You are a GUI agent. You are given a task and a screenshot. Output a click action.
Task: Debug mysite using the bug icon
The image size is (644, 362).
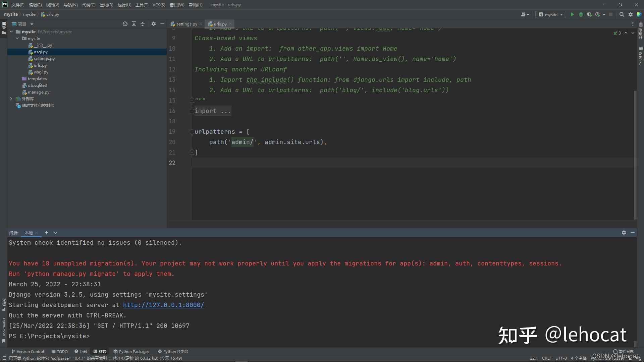581,14
